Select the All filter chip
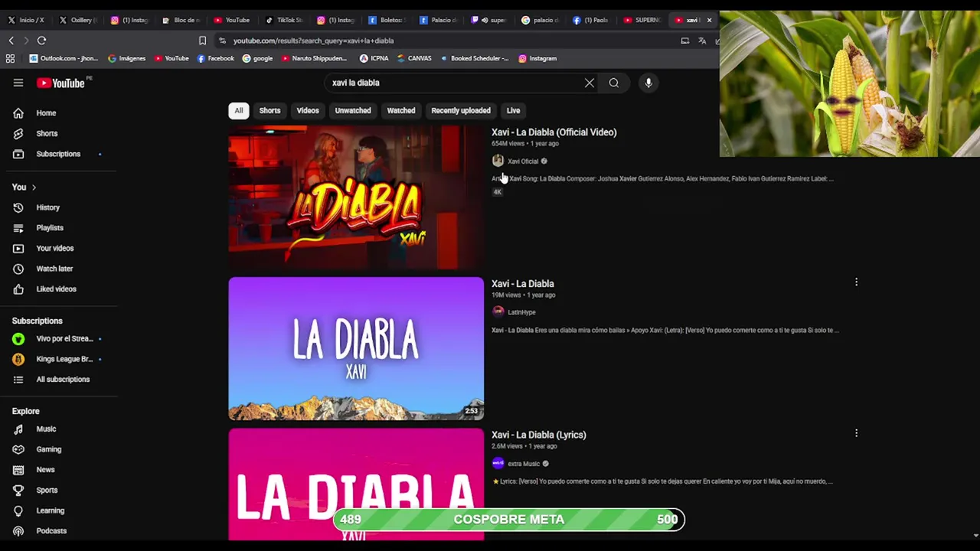 [239, 110]
